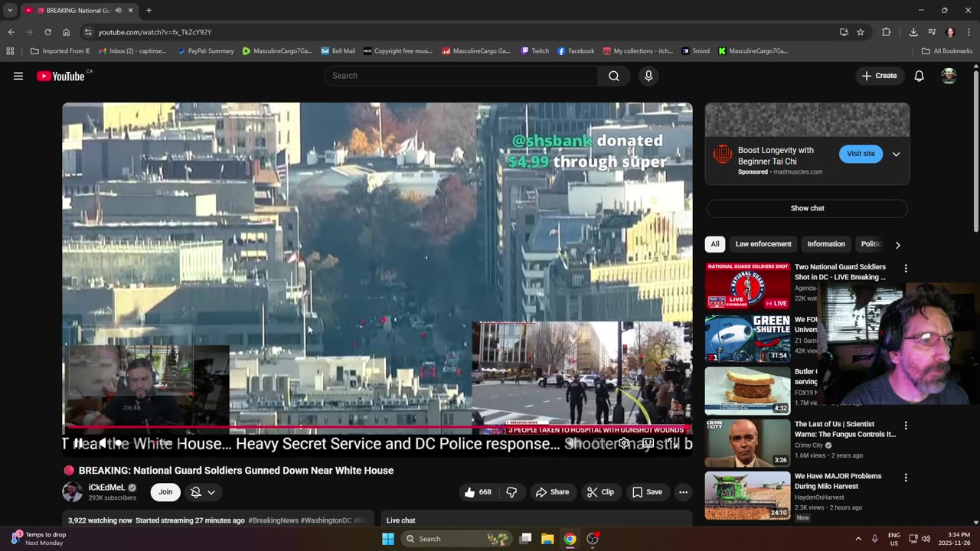This screenshot has height=551, width=980.
Task: Select the Politics filter chip
Action: [x=871, y=244]
